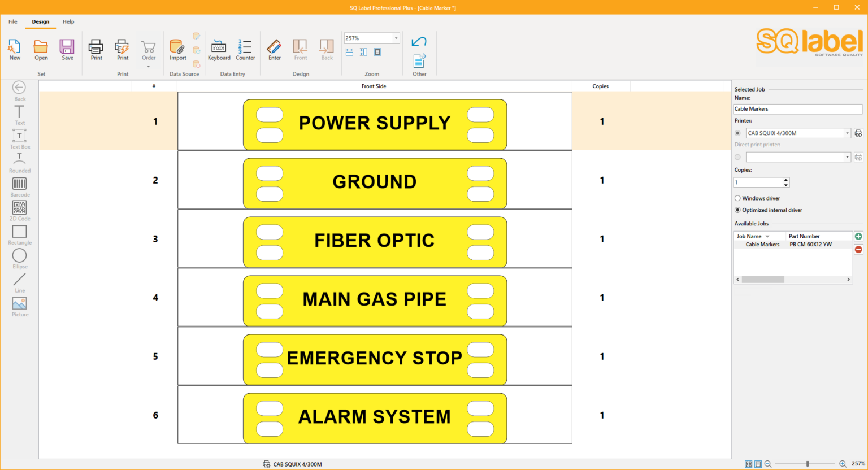Open the Counter data entry tool
Image resolution: width=868 pixels, height=470 pixels.
(245, 49)
